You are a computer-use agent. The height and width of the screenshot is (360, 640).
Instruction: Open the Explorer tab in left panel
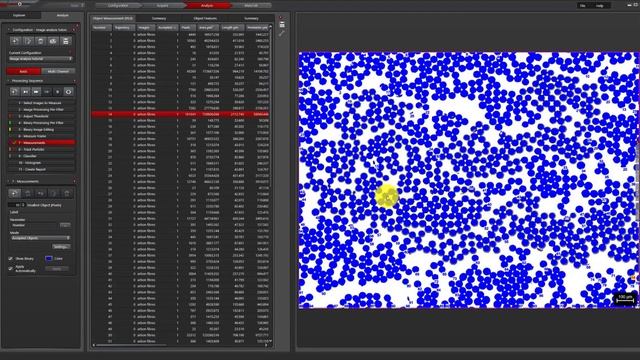point(20,15)
